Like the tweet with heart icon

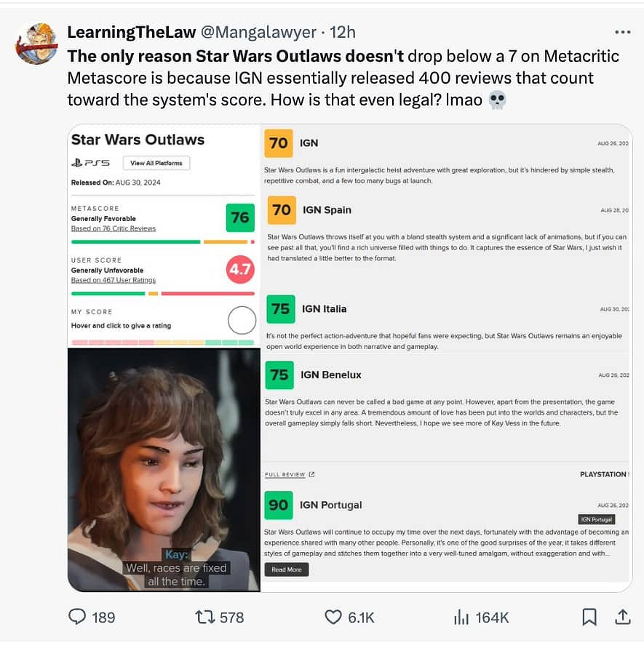tap(333, 617)
